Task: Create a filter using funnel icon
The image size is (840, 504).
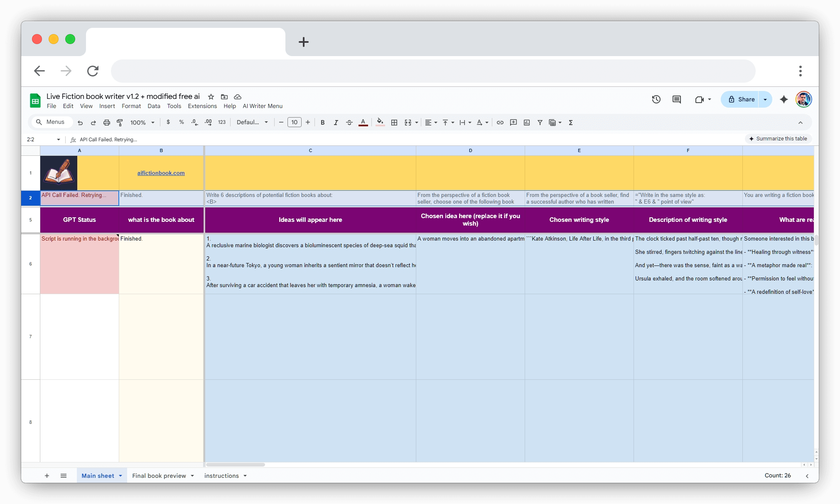Action: [540, 123]
